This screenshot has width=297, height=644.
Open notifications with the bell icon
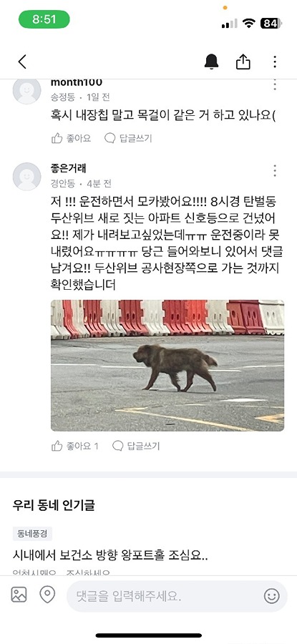212,62
